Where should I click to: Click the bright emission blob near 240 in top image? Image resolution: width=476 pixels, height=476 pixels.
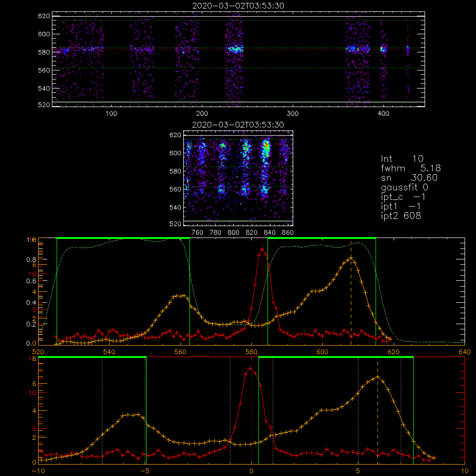236,49
